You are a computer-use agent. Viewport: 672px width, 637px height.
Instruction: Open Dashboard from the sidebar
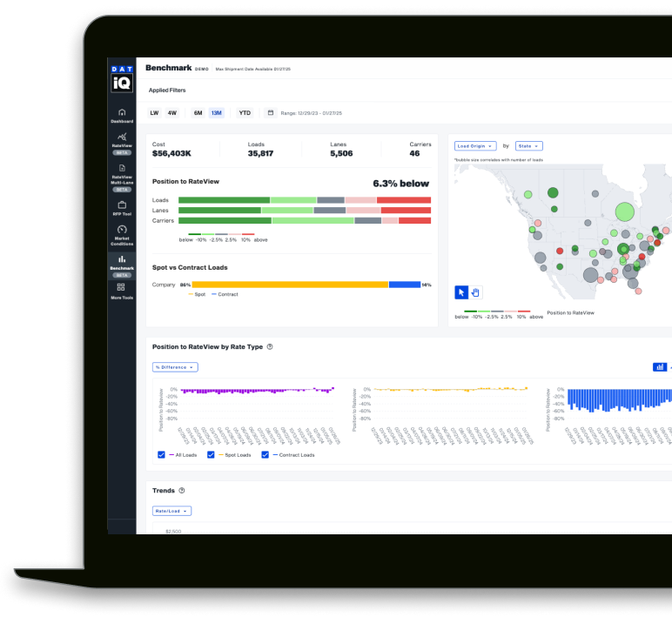click(122, 112)
